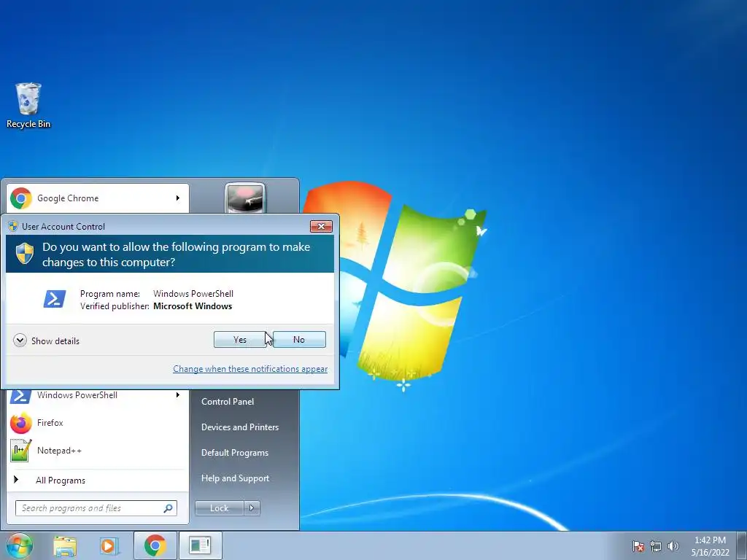
Task: Open Windows PowerShell from Start menu list
Action: pyautogui.click(x=97, y=395)
